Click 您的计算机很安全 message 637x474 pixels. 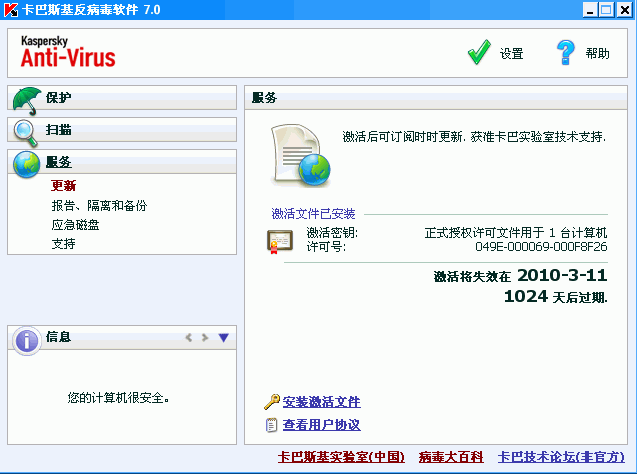tap(119, 398)
